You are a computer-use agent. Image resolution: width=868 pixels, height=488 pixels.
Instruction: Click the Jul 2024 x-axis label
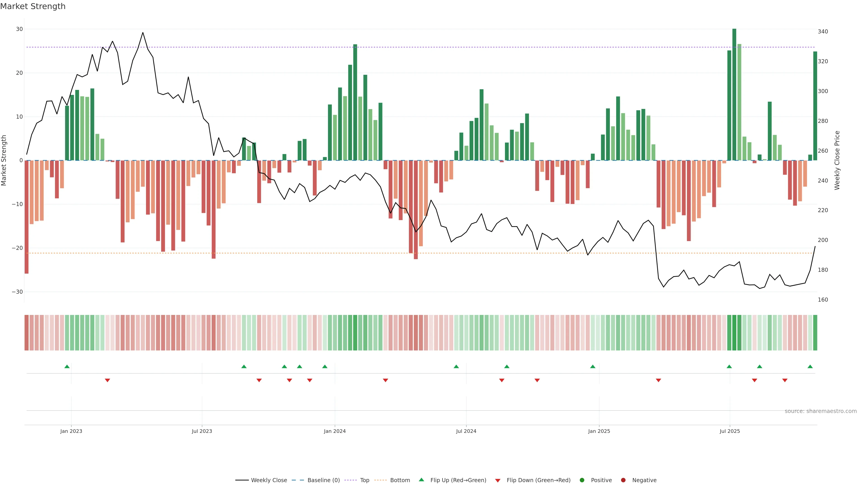tap(466, 431)
